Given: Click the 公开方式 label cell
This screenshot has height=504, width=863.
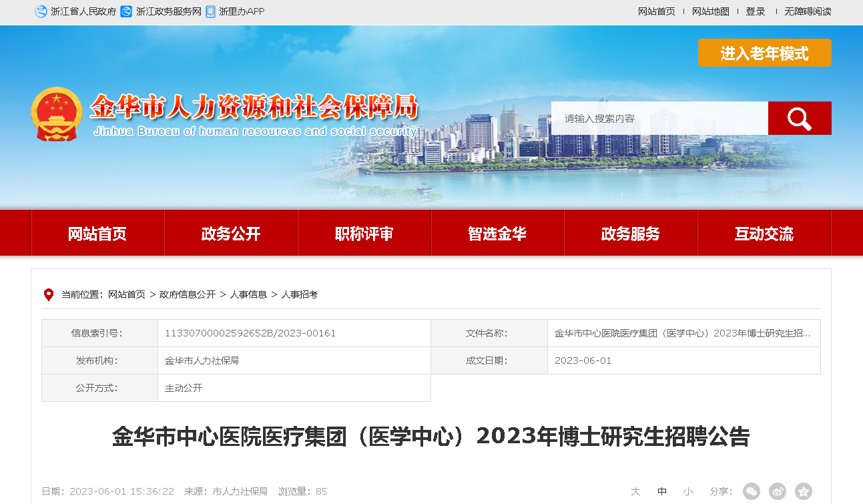Looking at the screenshot, I should coord(100,388).
